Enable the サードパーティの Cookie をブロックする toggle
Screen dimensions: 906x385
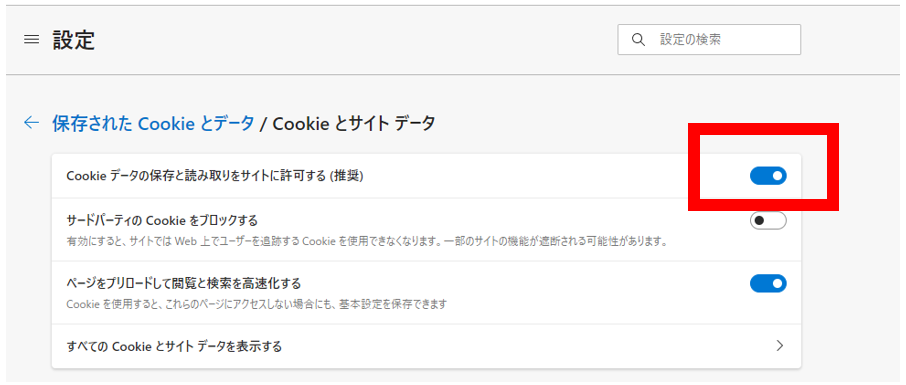768,221
